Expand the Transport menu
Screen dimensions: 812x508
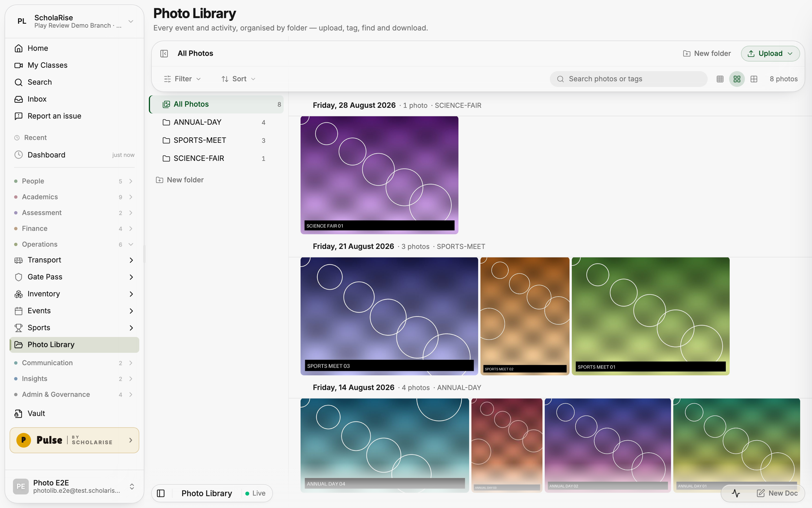[x=74, y=260]
